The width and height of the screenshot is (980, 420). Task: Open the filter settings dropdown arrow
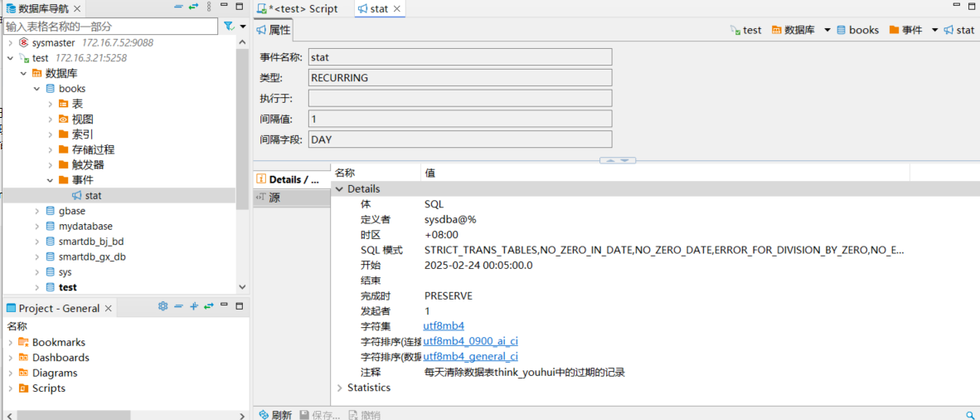243,27
